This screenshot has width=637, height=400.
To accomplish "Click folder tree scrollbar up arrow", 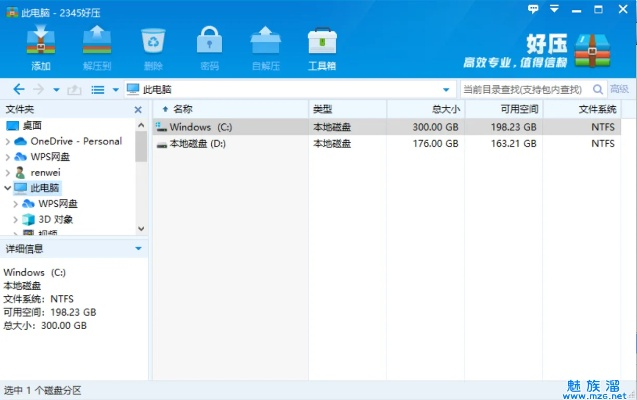I will click(141, 125).
